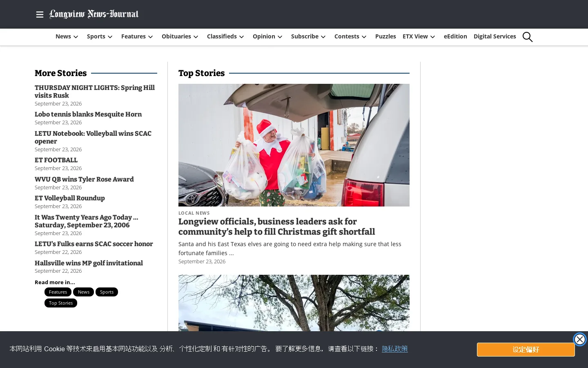This screenshot has height=368, width=588.
Task: Expand the Obituaries dropdown chevron
Action: click(x=196, y=37)
